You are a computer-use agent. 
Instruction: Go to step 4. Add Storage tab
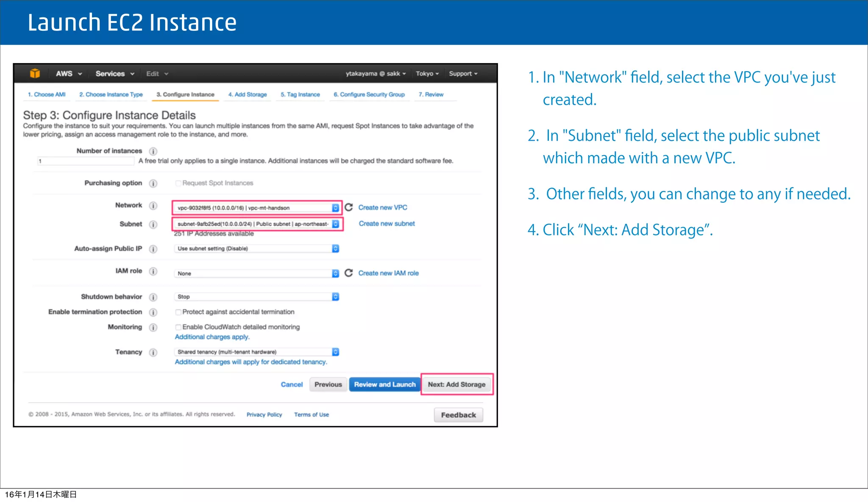click(x=248, y=95)
